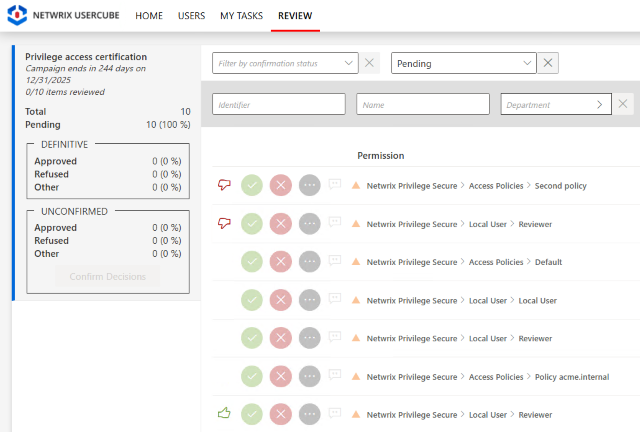The height and width of the screenshot is (432, 640).
Task: Approve the Second policy permission
Action: click(252, 185)
